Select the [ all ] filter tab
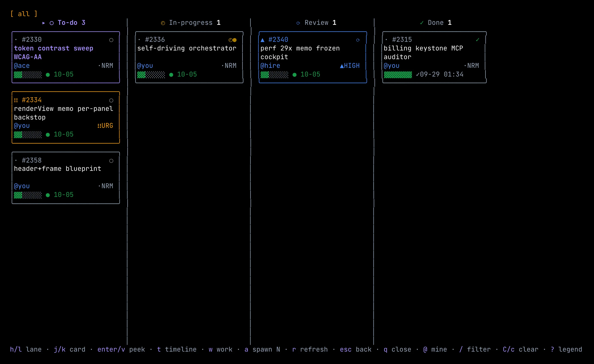 (24, 14)
